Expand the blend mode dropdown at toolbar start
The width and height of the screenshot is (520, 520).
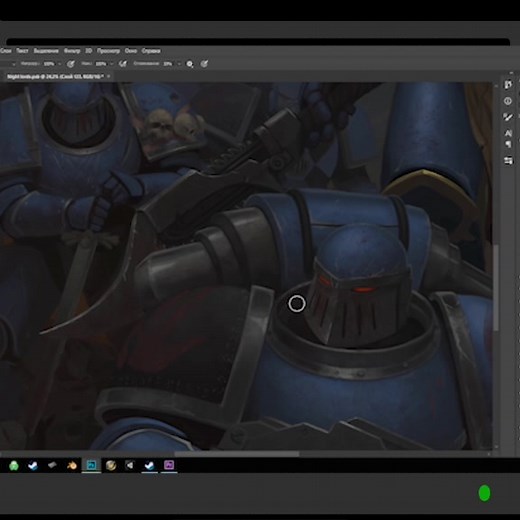[x=14, y=64]
